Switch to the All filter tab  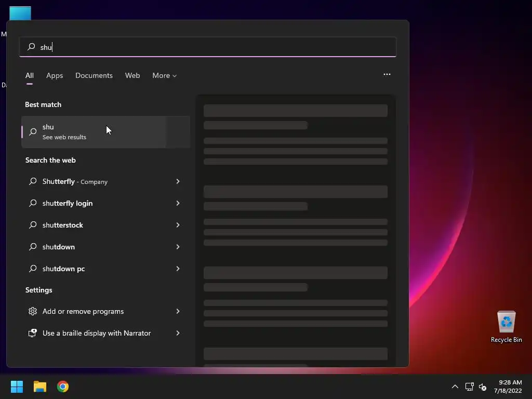point(30,75)
